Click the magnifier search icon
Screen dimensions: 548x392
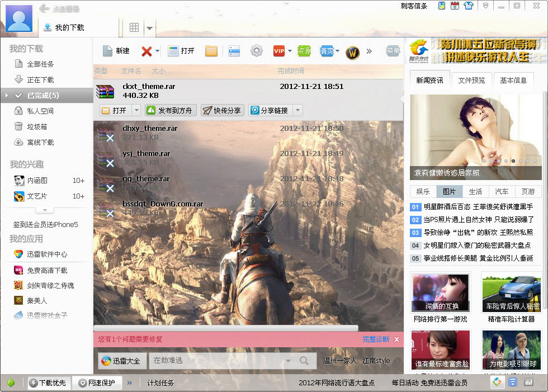[304, 361]
